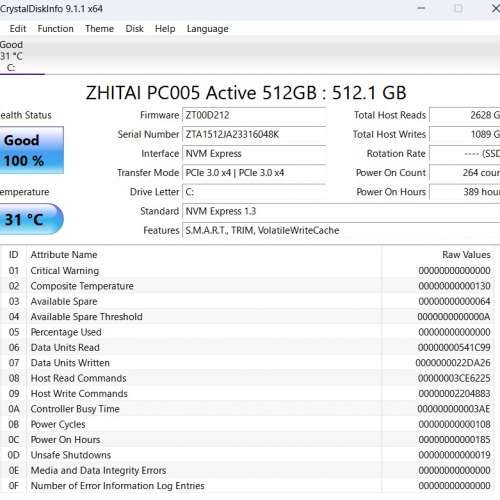Select the Number of Error Information Log Entries row
This screenshot has height=500, width=500.
[x=247, y=486]
